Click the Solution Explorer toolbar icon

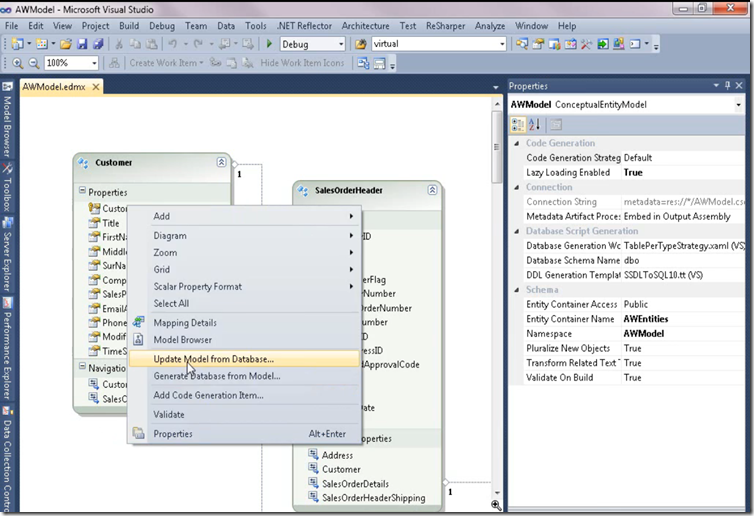(522, 44)
